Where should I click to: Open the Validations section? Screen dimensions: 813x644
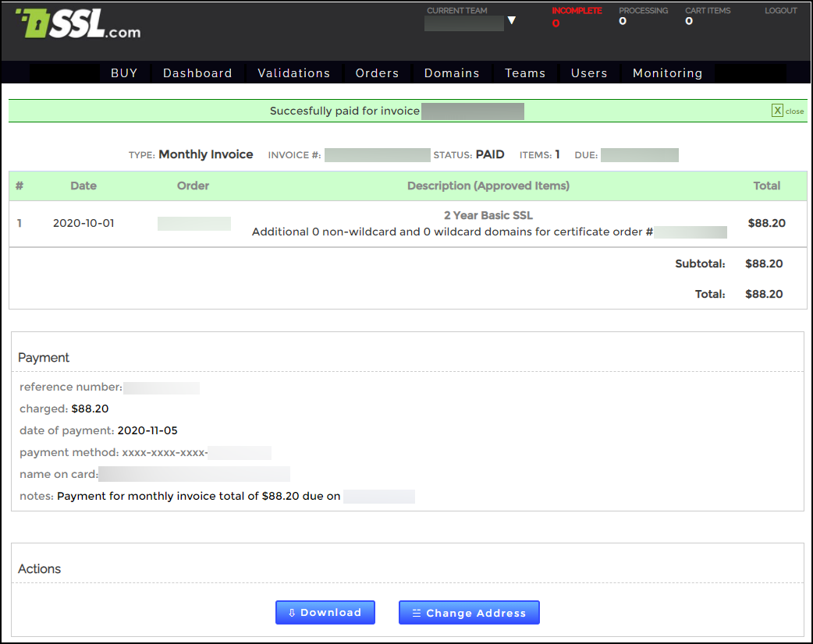pos(293,73)
